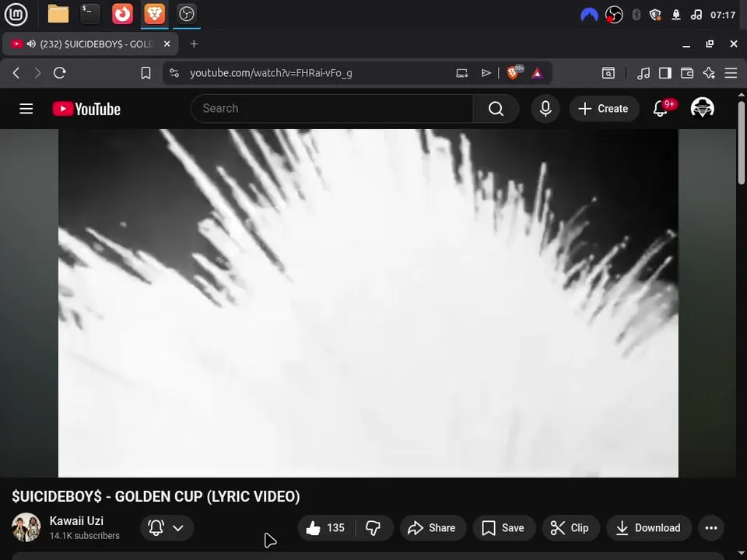Switch to the Brave browser panel icon

tap(154, 14)
